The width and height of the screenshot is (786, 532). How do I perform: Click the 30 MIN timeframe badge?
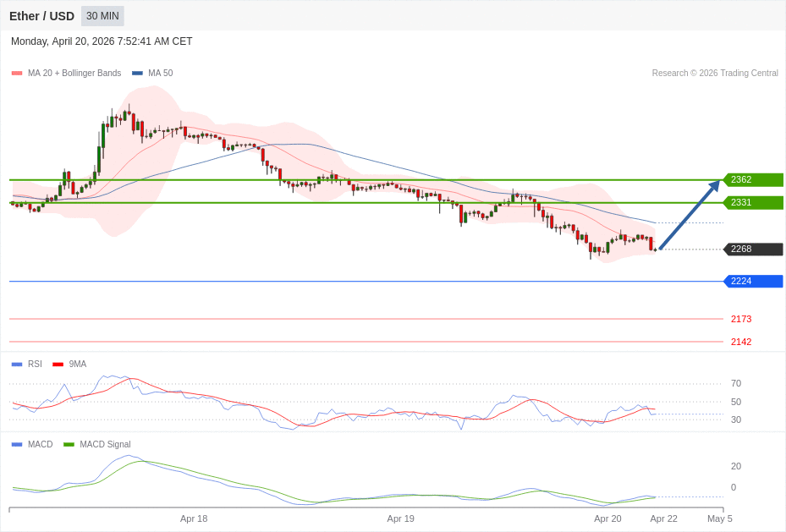point(102,16)
